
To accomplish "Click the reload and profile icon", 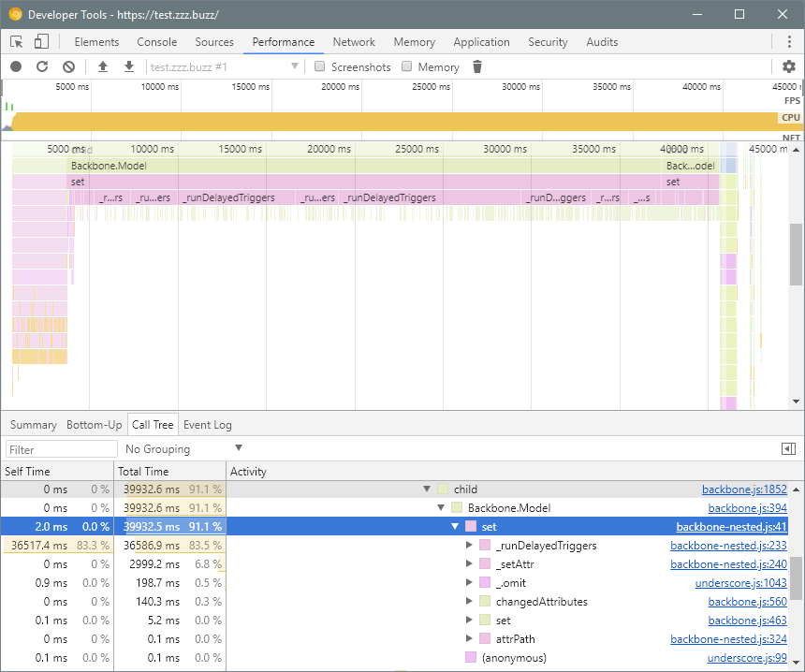I will 42,66.
